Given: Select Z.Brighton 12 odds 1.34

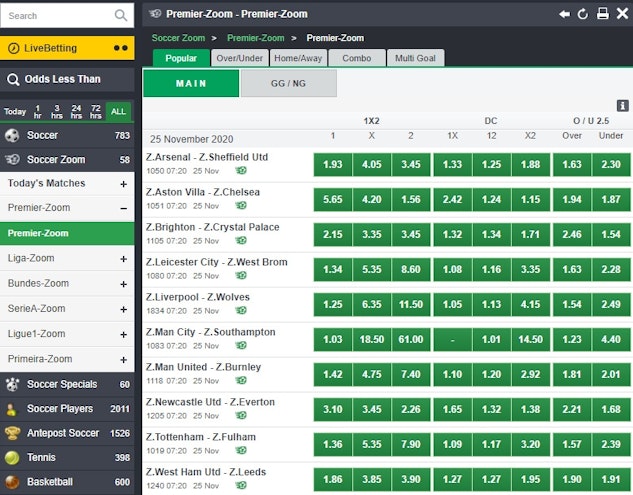Looking at the screenshot, I should (x=491, y=234).
